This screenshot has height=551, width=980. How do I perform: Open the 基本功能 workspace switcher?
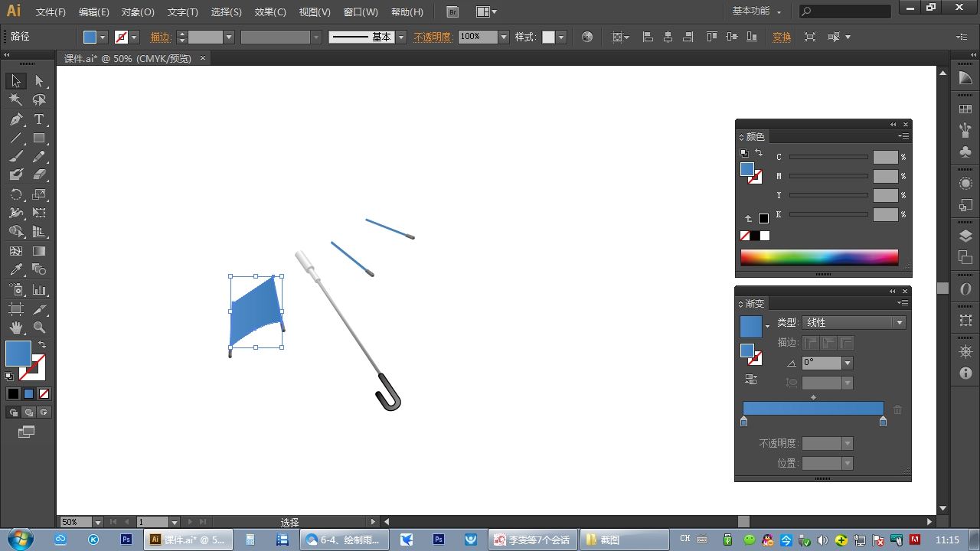756,11
